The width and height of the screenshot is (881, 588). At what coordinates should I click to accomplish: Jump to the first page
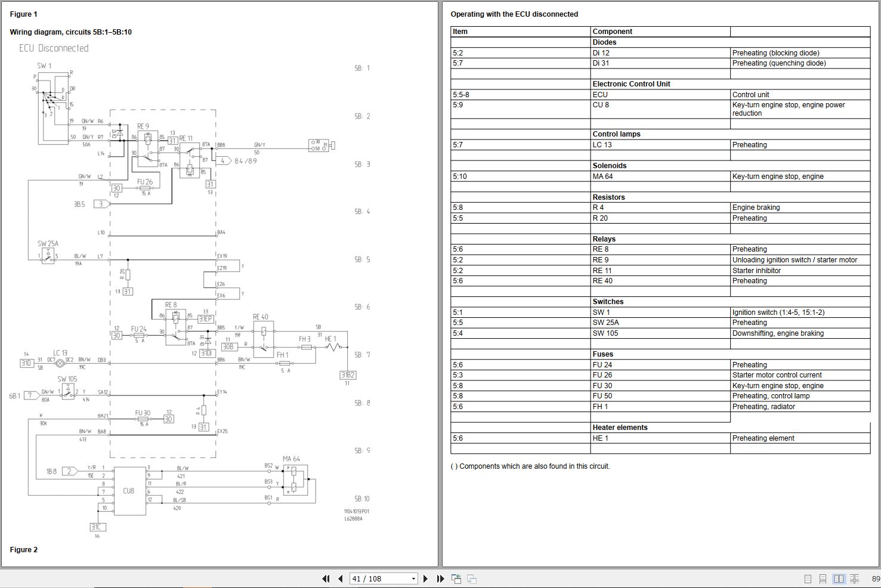click(x=326, y=578)
